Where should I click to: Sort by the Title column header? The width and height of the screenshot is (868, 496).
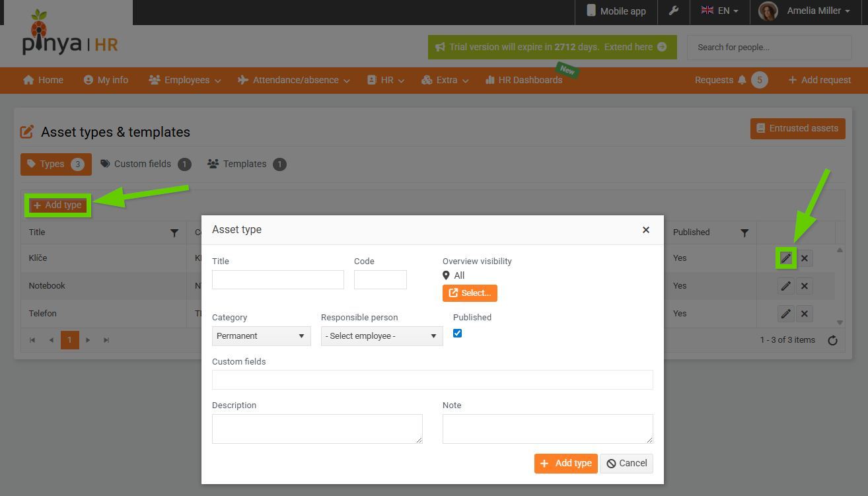click(x=37, y=232)
